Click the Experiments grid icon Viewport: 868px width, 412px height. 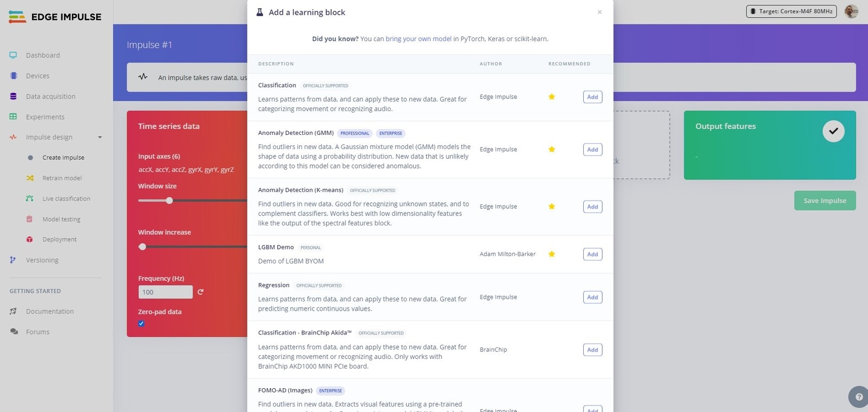click(13, 117)
